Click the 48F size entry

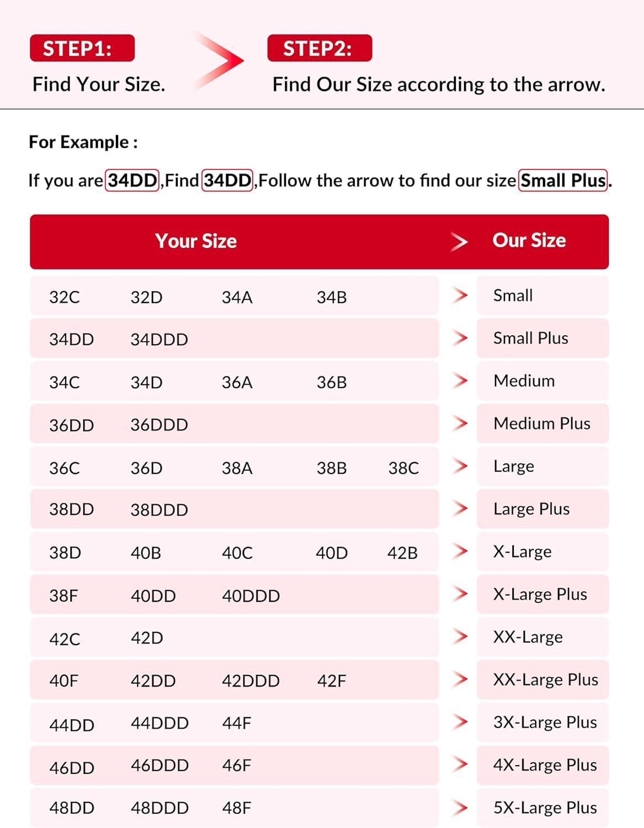click(236, 808)
